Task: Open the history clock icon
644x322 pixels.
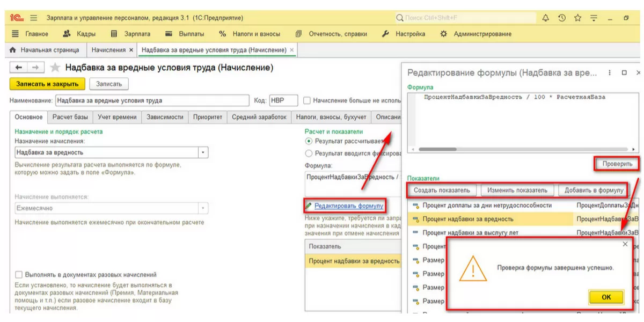Action: tap(562, 18)
